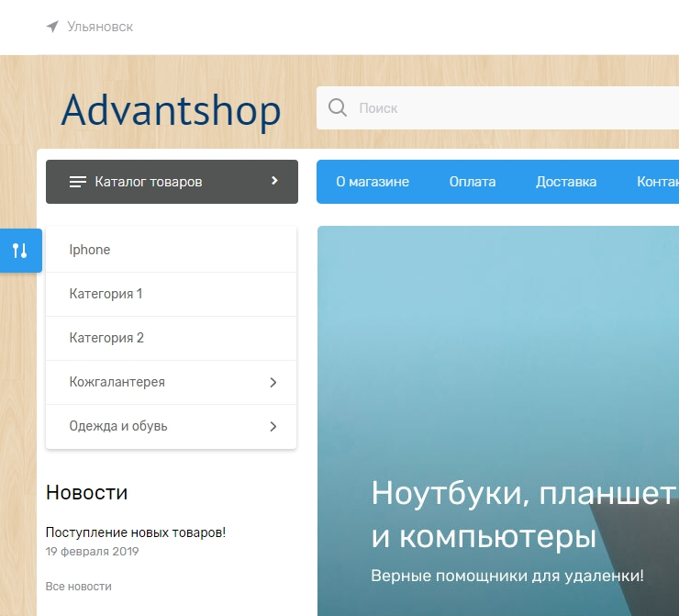The image size is (679, 616).
Task: View Все новости link
Action: point(78,586)
